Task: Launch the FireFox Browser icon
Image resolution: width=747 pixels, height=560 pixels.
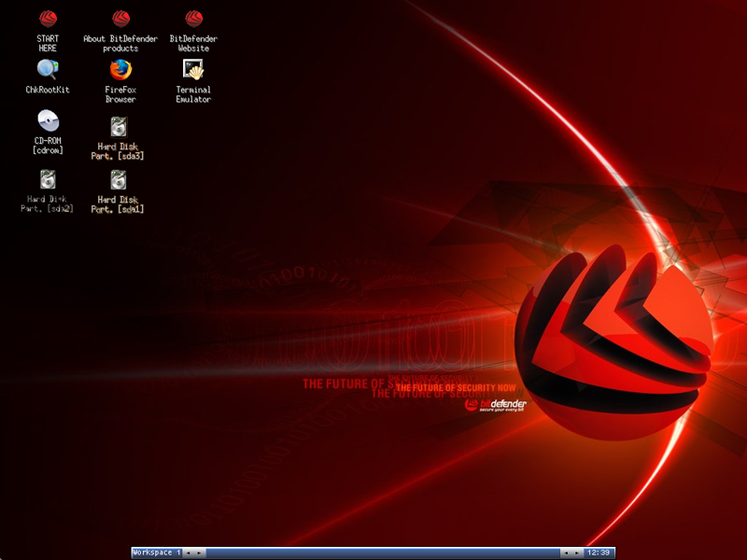Action: pos(120,70)
